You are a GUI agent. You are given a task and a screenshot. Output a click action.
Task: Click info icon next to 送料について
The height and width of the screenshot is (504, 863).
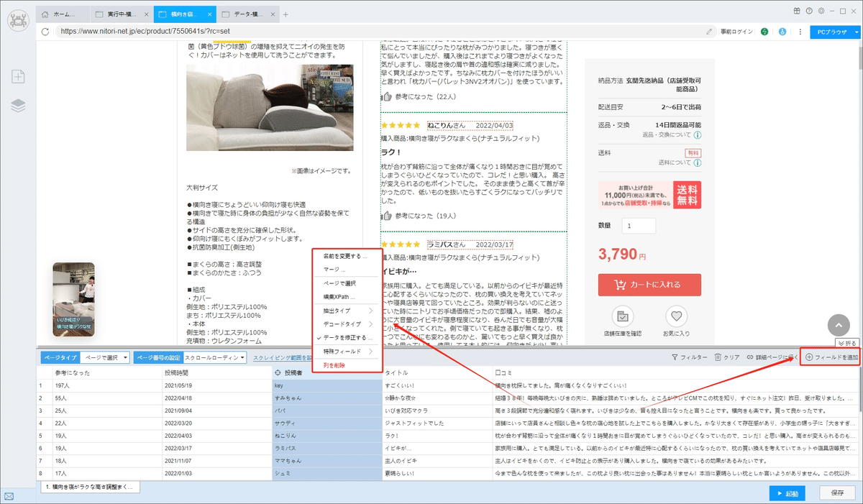click(x=698, y=162)
